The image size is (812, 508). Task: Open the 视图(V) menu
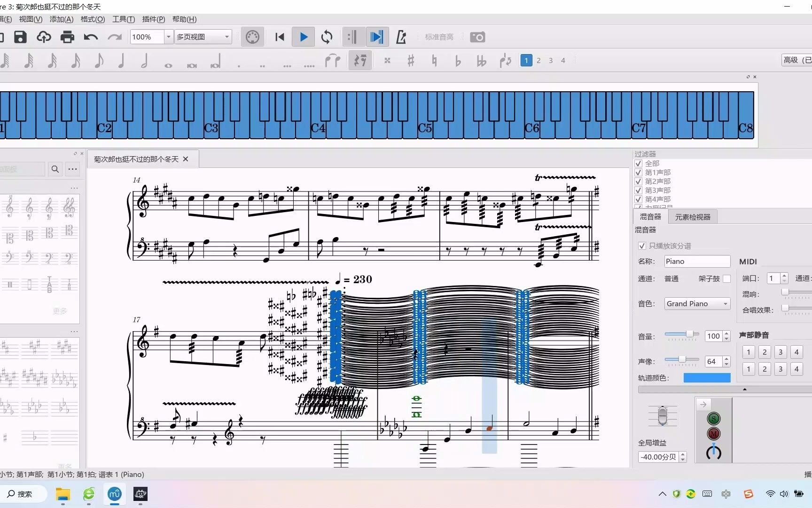31,19
